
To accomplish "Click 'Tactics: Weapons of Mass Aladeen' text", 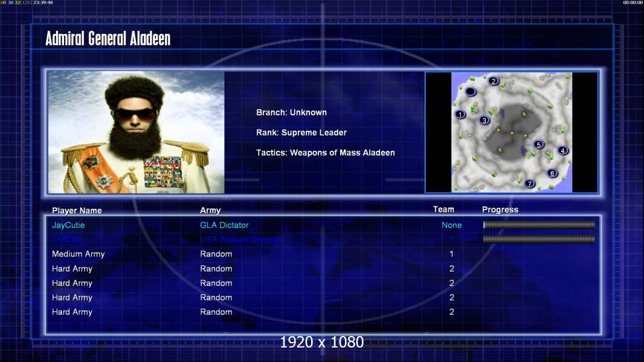I will click(x=325, y=153).
